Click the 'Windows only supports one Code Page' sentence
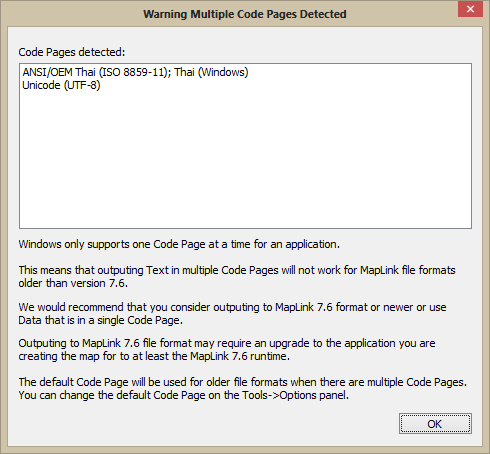This screenshot has height=454, width=490. tap(179, 244)
